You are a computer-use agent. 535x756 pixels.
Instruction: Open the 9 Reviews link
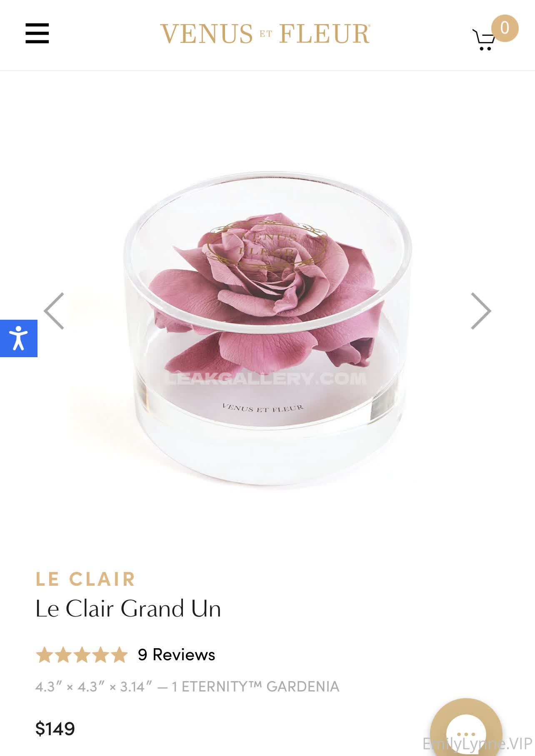[x=176, y=654]
